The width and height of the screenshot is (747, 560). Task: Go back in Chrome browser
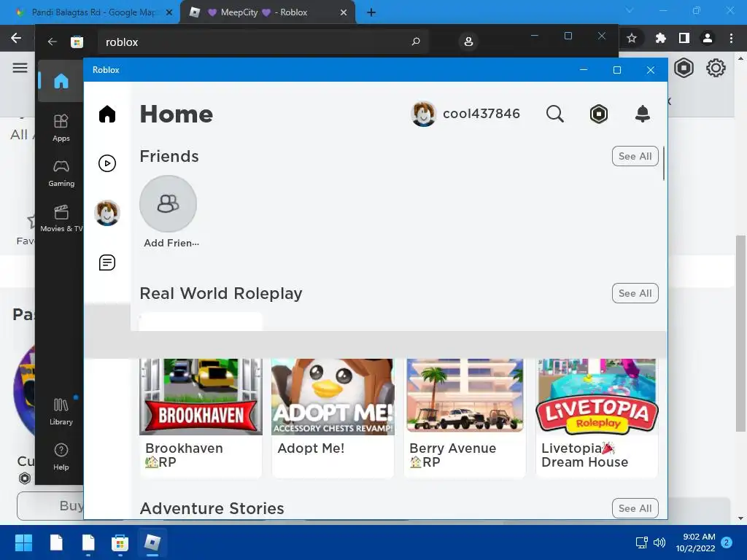pos(16,38)
